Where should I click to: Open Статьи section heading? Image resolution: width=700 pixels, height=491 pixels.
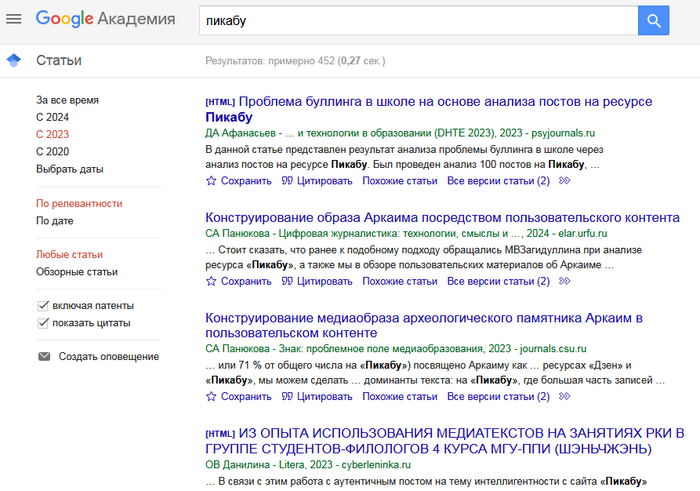pos(59,60)
